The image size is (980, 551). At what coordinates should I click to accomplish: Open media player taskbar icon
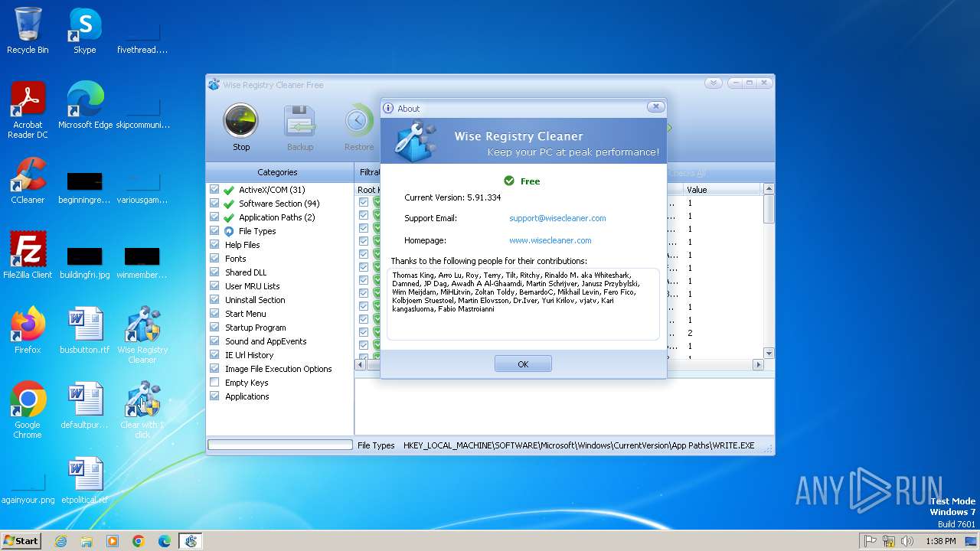113,541
